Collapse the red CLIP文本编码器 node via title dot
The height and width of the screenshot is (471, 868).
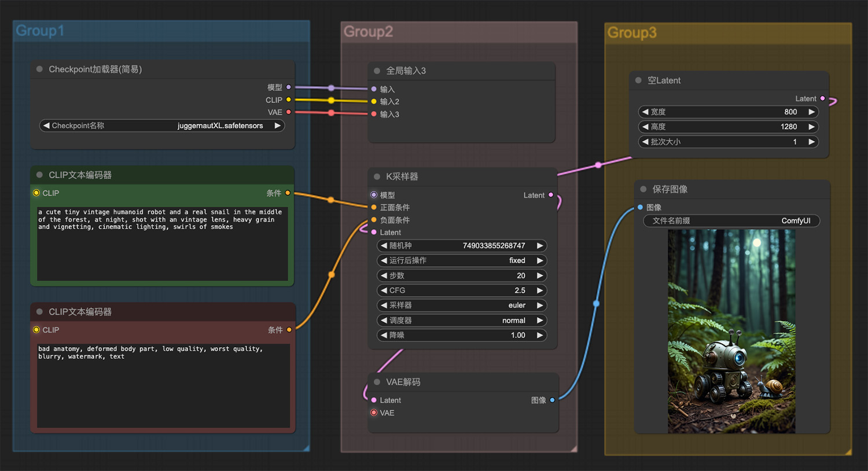tap(39, 311)
